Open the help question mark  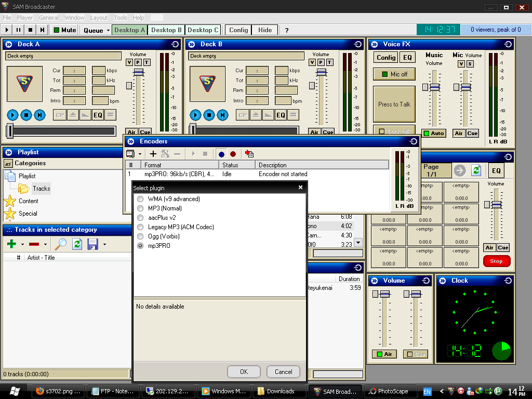point(287,30)
